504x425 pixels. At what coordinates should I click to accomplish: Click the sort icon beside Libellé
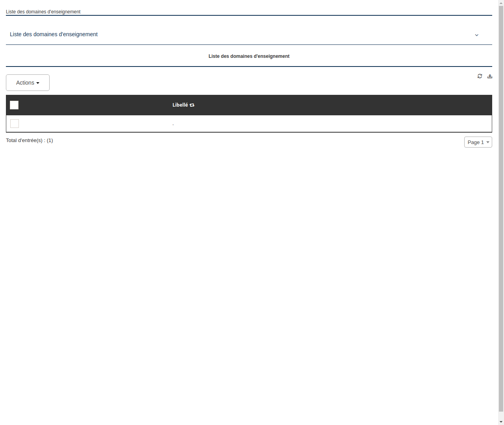(192, 105)
